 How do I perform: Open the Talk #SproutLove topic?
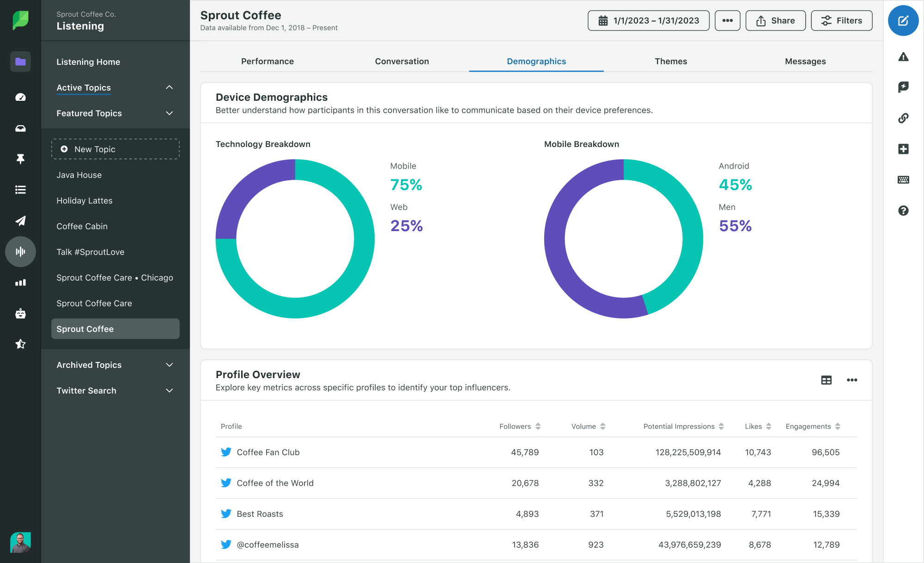click(x=90, y=252)
